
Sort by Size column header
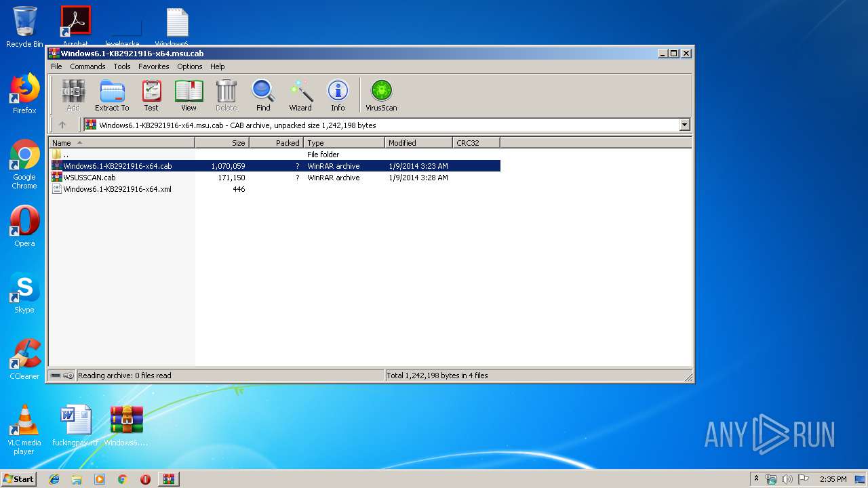pyautogui.click(x=222, y=142)
